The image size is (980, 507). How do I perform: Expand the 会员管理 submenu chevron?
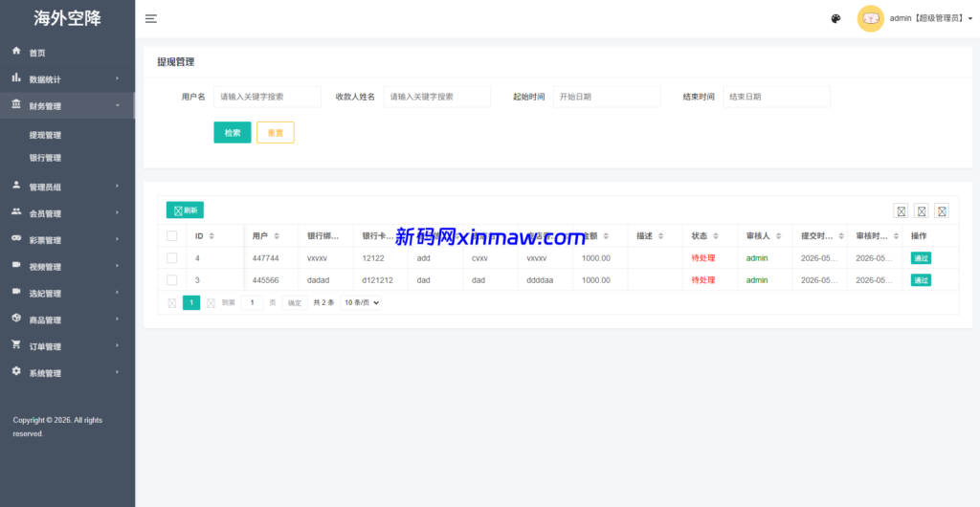[x=117, y=213]
